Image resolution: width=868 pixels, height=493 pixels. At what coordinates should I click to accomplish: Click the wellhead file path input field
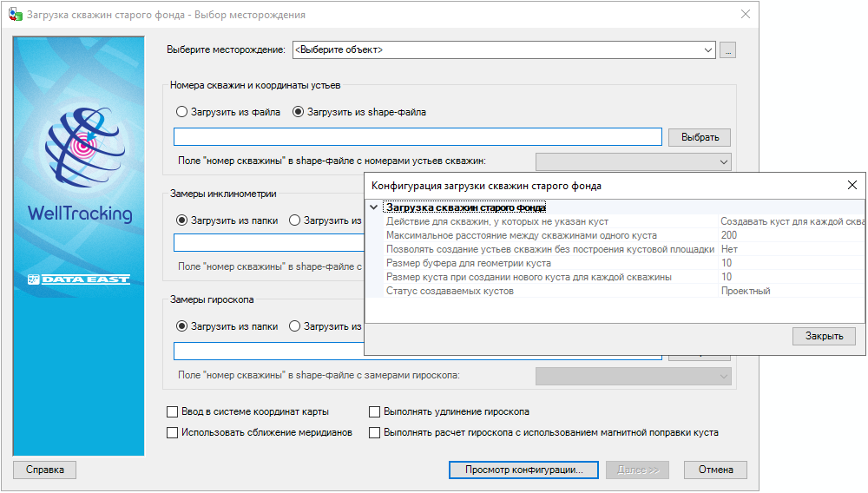pyautogui.click(x=418, y=137)
